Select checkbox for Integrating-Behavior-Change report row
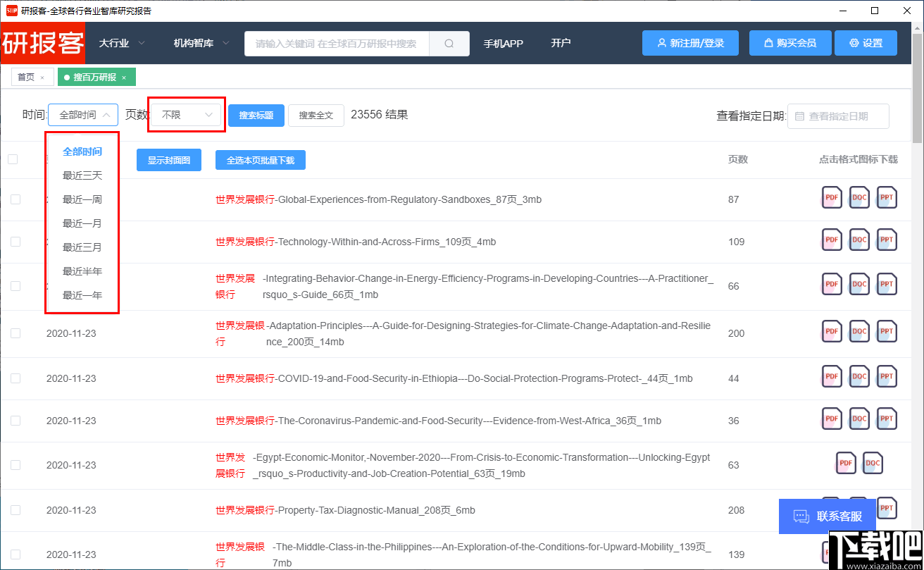Viewport: 924px width, 570px height. pyautogui.click(x=15, y=286)
